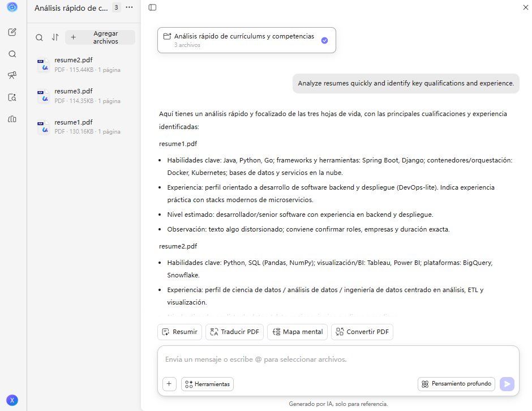Image resolution: width=532 pixels, height=411 pixels.
Task: Enable Pensamiento profundo mode
Action: 456,384
